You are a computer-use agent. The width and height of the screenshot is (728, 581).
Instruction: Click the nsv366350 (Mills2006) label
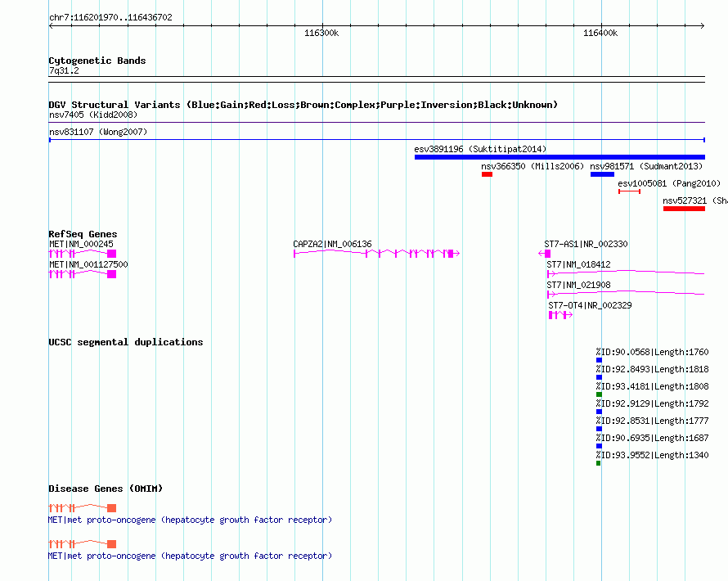(x=533, y=166)
